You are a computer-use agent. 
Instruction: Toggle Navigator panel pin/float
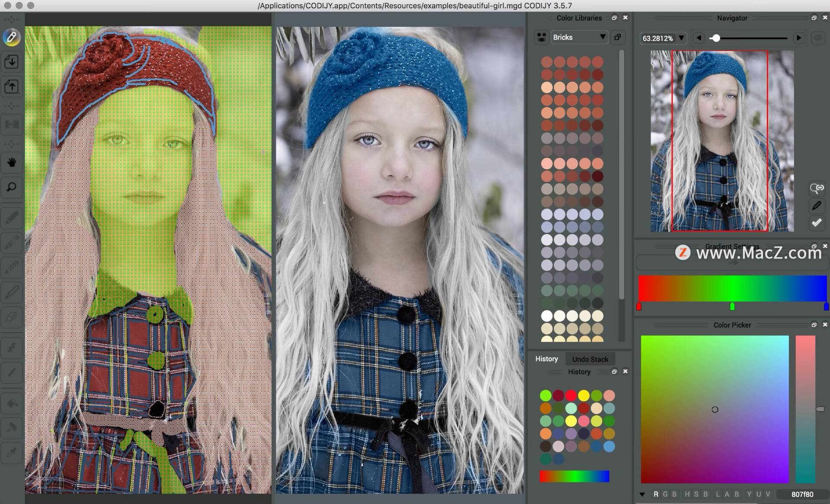pyautogui.click(x=814, y=18)
